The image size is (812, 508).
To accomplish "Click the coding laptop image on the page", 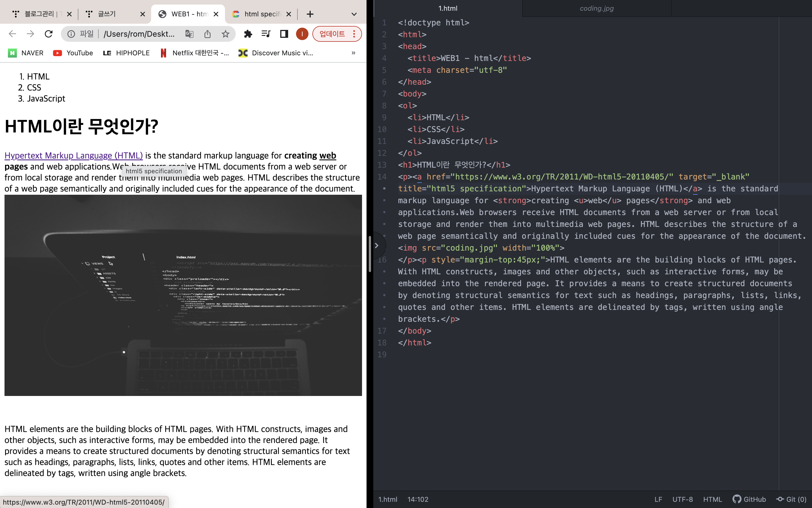I will (183, 295).
